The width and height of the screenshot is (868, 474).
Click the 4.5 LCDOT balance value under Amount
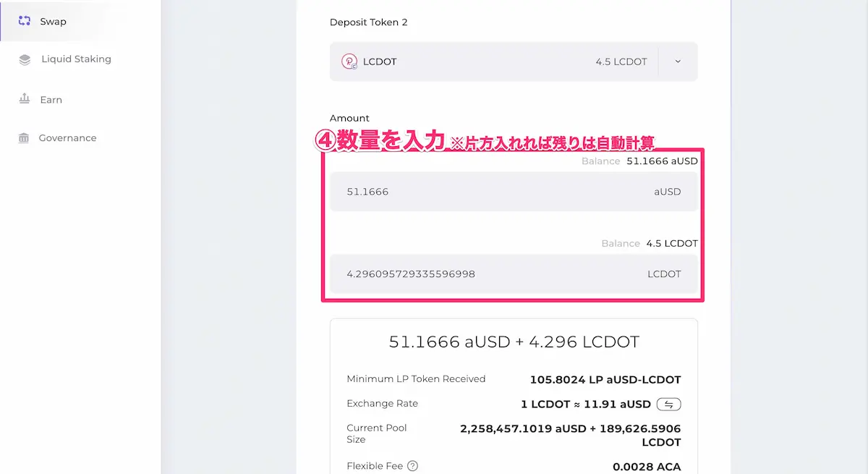point(672,243)
